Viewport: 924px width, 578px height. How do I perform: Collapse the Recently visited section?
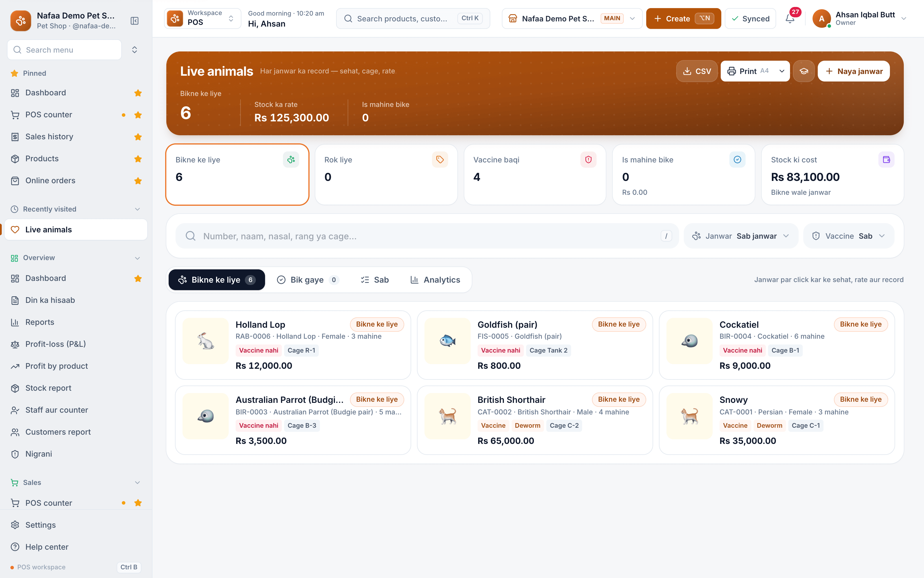(137, 209)
